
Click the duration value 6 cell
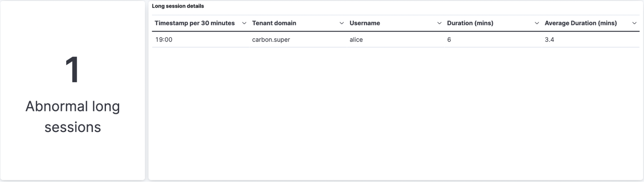[x=493, y=40]
